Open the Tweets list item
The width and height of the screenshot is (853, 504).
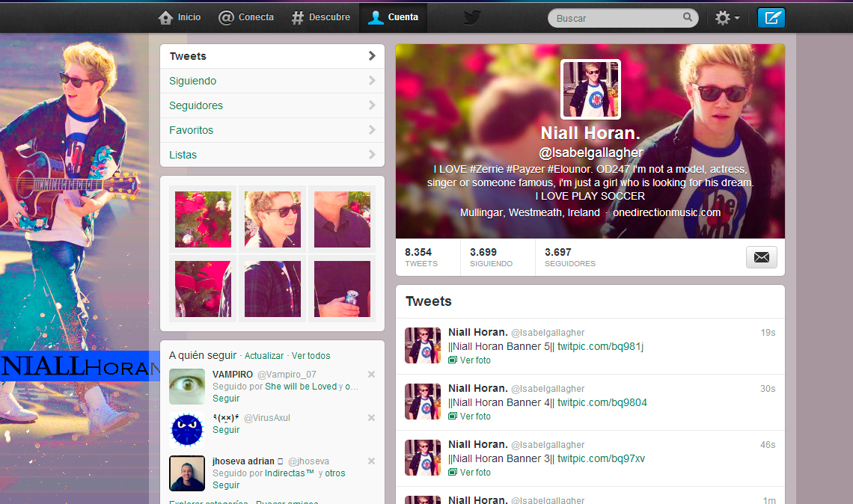point(272,56)
